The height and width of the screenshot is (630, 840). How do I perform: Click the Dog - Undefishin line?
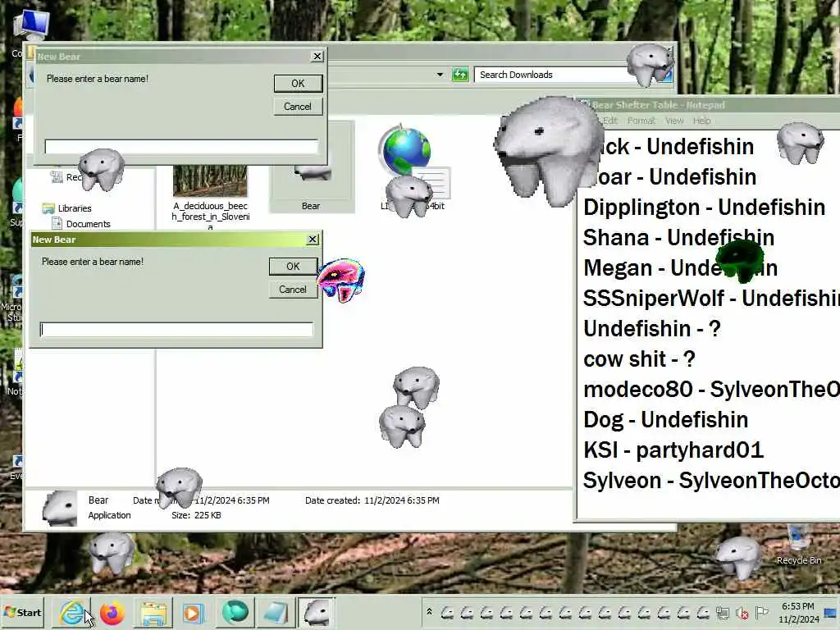(x=665, y=419)
